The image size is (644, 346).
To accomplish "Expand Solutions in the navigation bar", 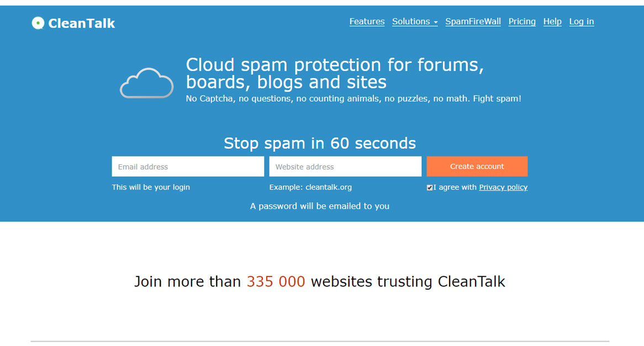I will click(414, 21).
